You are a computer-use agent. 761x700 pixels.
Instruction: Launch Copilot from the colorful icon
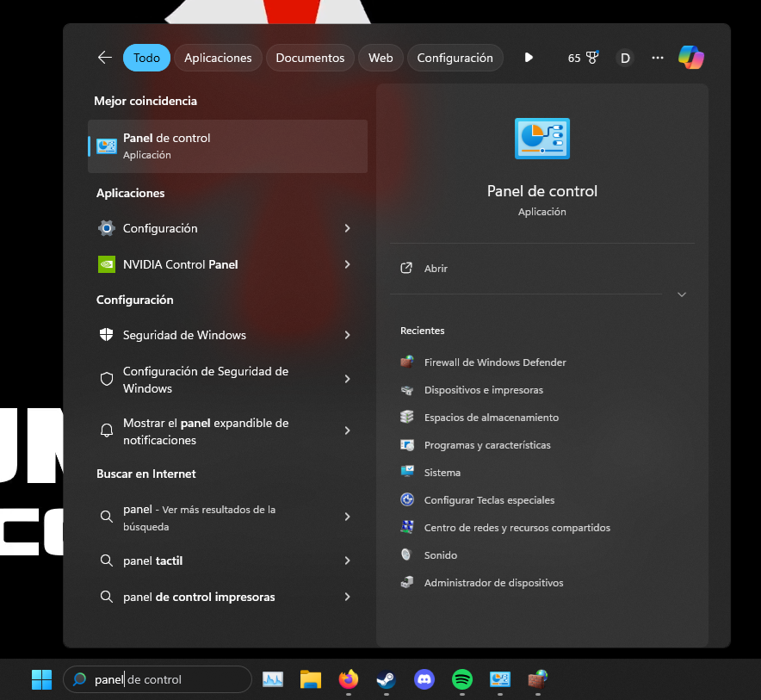tap(691, 58)
